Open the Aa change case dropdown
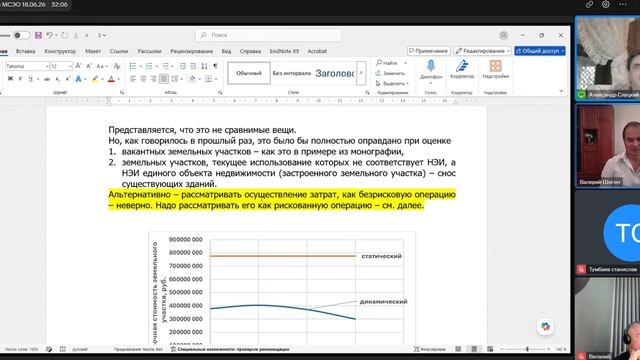The width and height of the screenshot is (640, 360). click(102, 66)
